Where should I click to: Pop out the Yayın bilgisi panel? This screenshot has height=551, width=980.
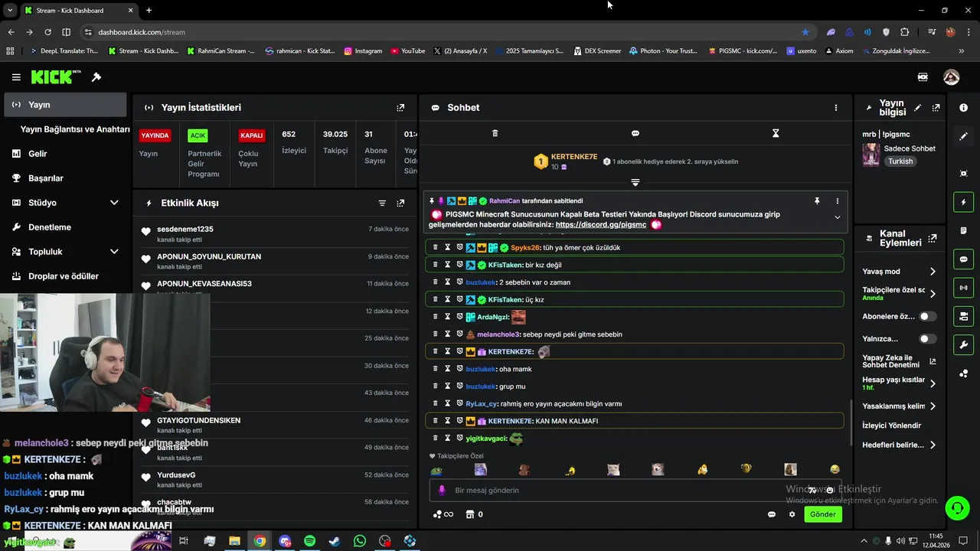(936, 108)
